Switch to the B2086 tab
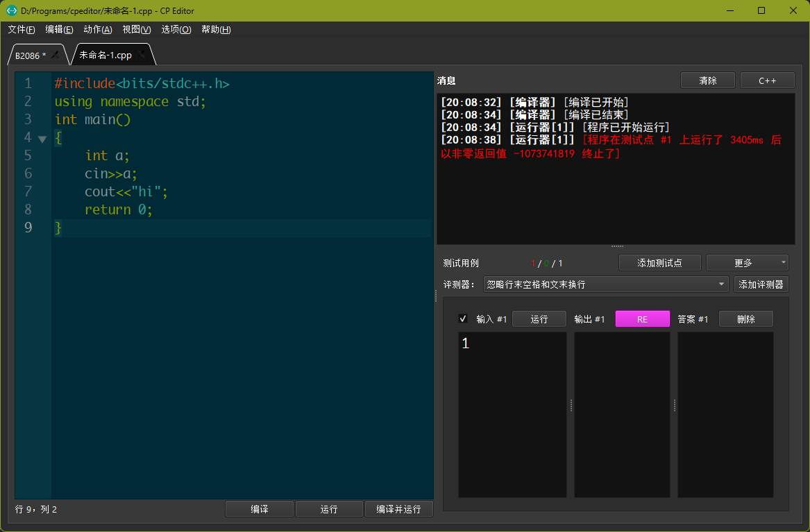This screenshot has height=532, width=810. point(30,55)
